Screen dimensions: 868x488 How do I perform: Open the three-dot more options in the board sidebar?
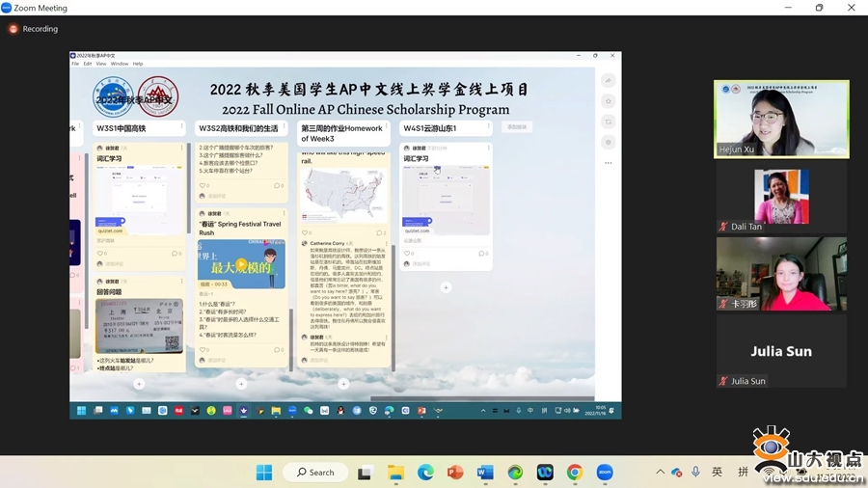tap(608, 163)
